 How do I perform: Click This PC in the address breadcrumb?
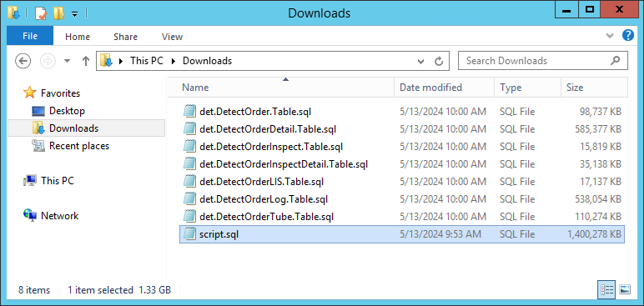[x=147, y=61]
